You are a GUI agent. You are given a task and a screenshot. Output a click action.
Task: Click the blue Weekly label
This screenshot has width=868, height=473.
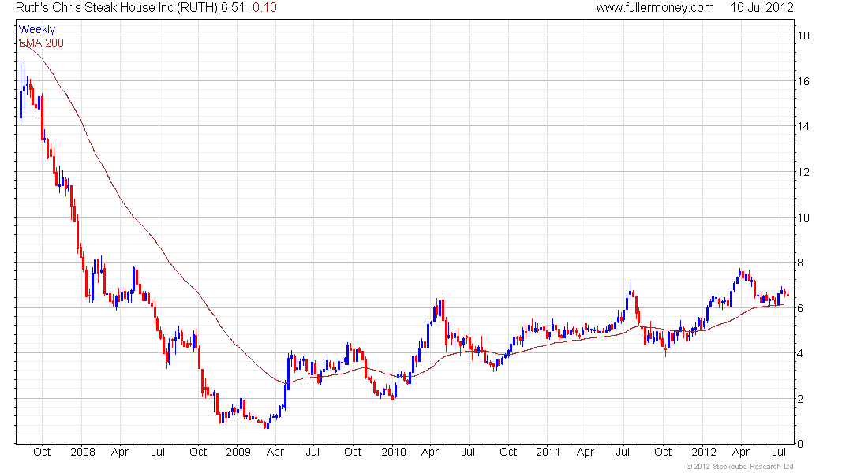36,29
